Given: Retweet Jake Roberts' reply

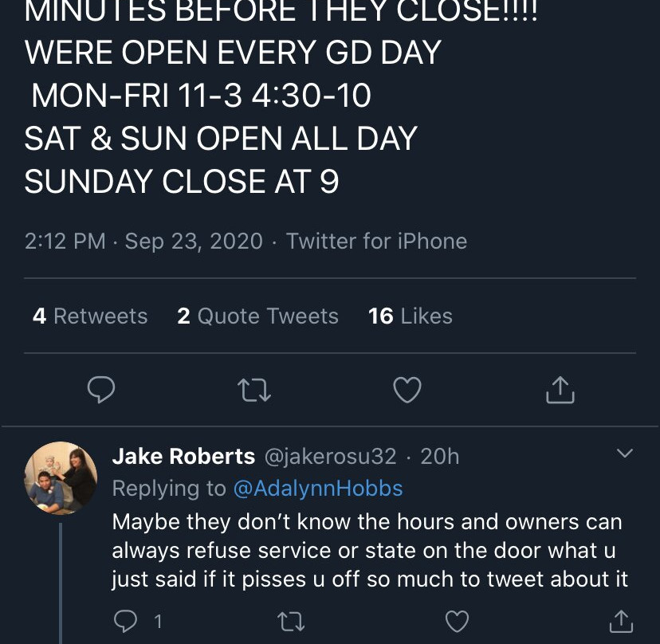Looking at the screenshot, I should click(x=290, y=621).
